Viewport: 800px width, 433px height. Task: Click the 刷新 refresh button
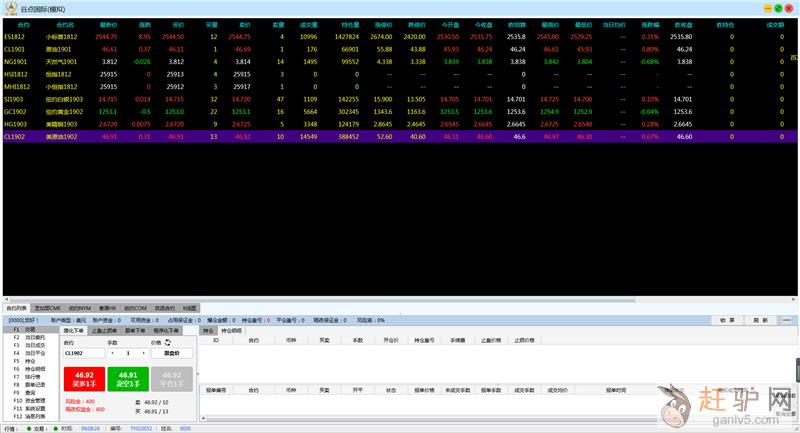pyautogui.click(x=761, y=319)
